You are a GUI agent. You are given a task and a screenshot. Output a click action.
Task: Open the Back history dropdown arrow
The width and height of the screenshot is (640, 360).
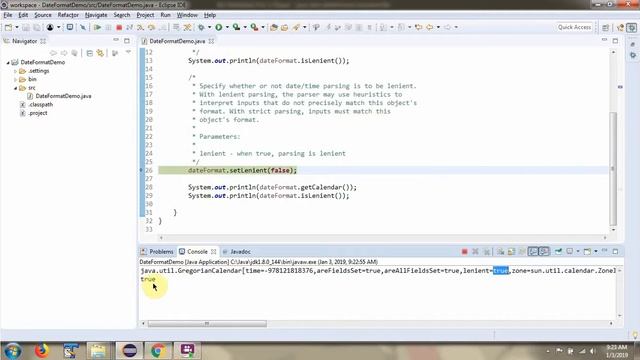click(438, 27)
